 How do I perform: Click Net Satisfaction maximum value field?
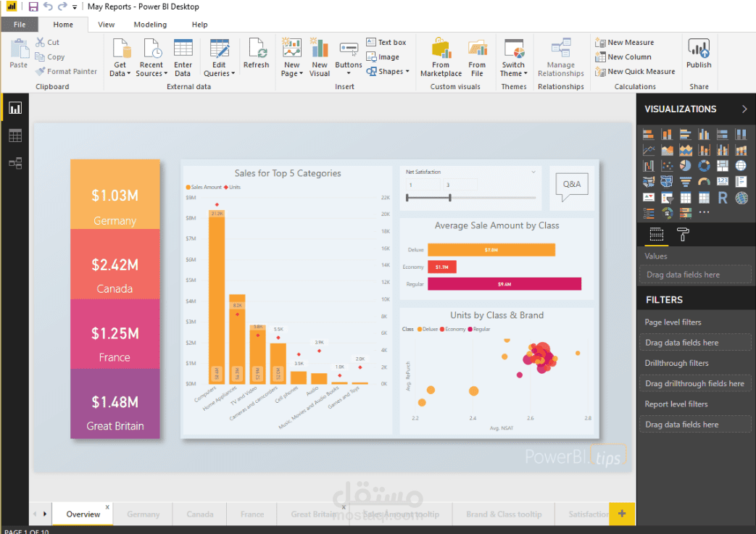click(460, 185)
